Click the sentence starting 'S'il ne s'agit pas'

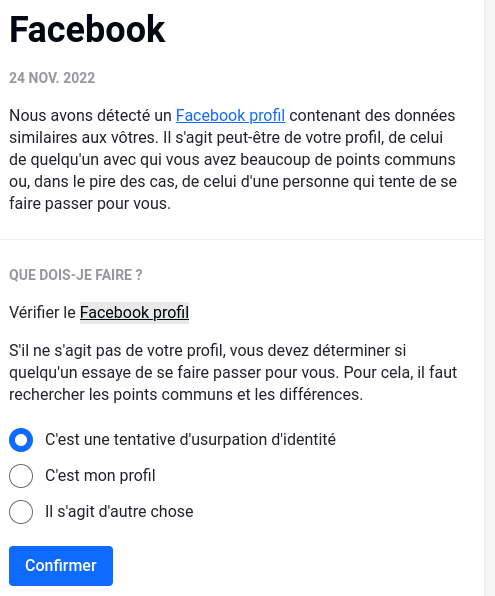point(233,372)
